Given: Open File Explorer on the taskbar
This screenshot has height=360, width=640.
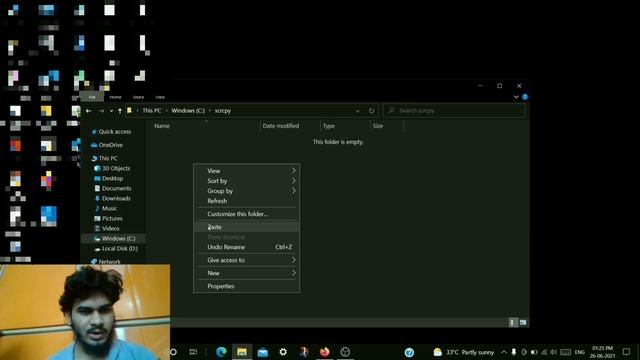Looking at the screenshot, I should [x=242, y=352].
